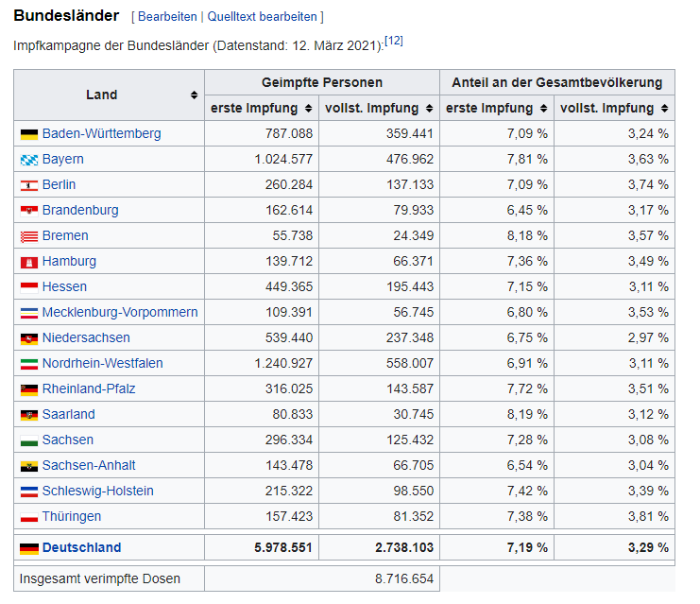The width and height of the screenshot is (700, 604).
Task: Open the Bearbeiten edit link
Action: tap(167, 17)
